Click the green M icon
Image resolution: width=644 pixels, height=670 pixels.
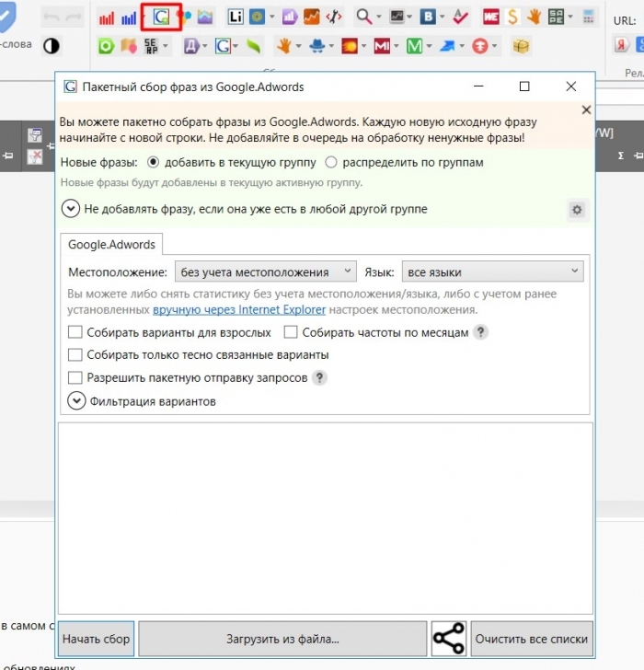(x=414, y=46)
